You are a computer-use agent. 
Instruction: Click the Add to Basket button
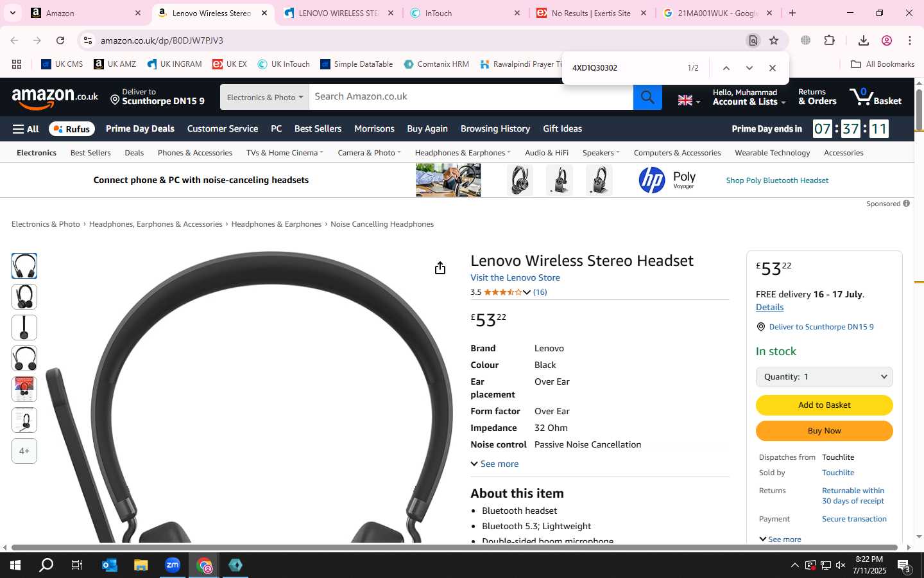tap(824, 405)
